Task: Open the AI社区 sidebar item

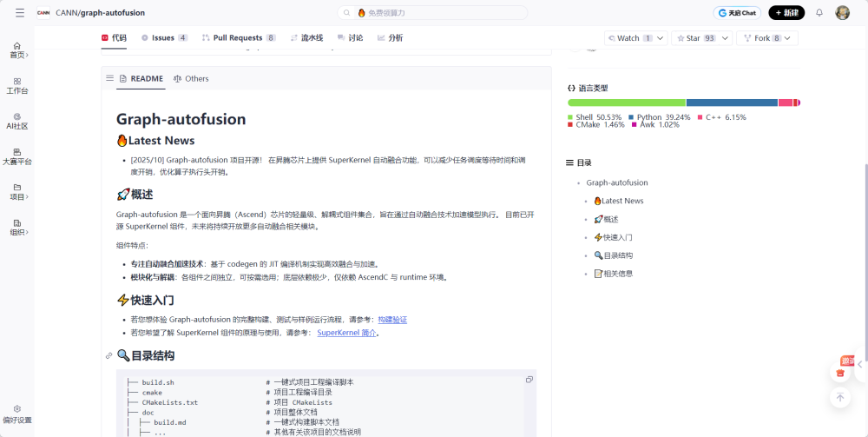Action: (17, 122)
